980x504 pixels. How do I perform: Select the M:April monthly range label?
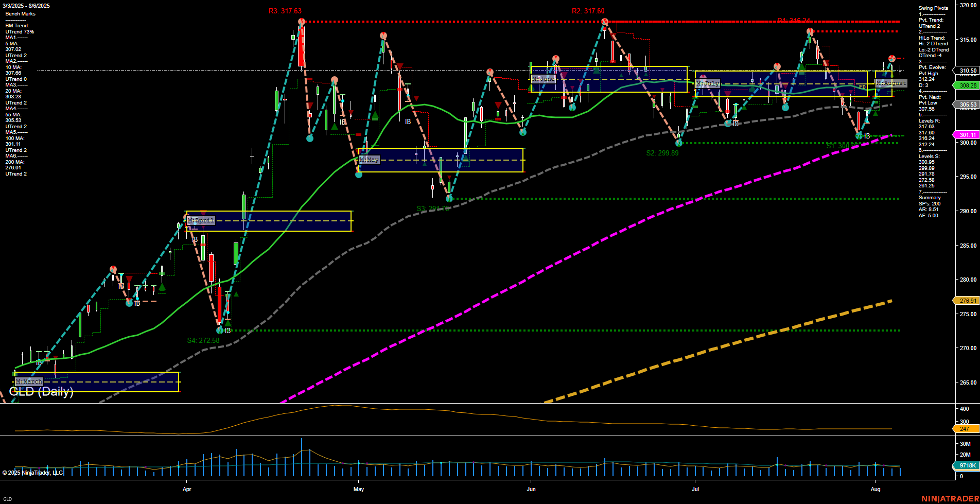(201, 220)
